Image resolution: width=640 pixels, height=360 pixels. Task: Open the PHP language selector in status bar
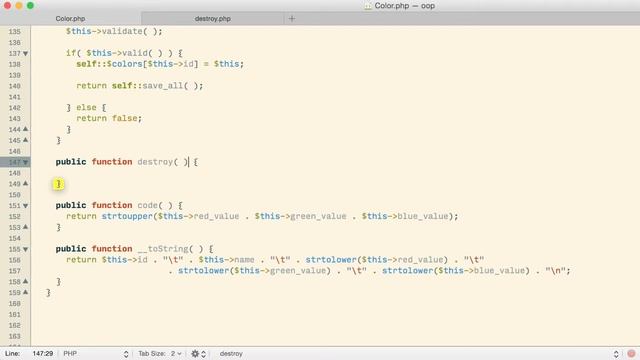click(x=96, y=353)
